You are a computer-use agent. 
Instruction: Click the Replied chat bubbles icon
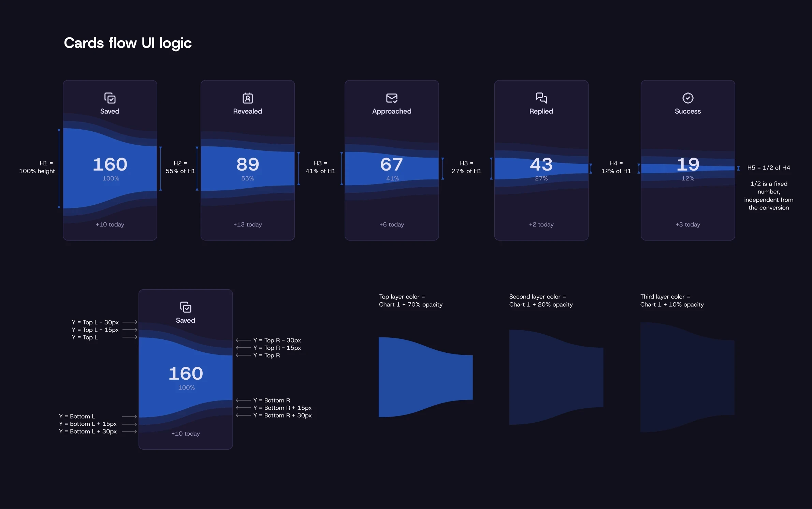[x=541, y=98]
